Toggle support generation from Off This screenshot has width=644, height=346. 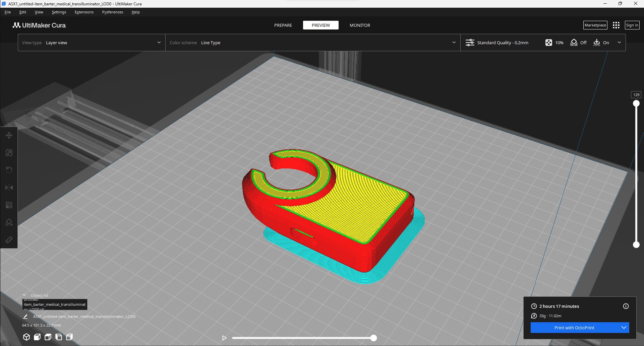point(574,43)
